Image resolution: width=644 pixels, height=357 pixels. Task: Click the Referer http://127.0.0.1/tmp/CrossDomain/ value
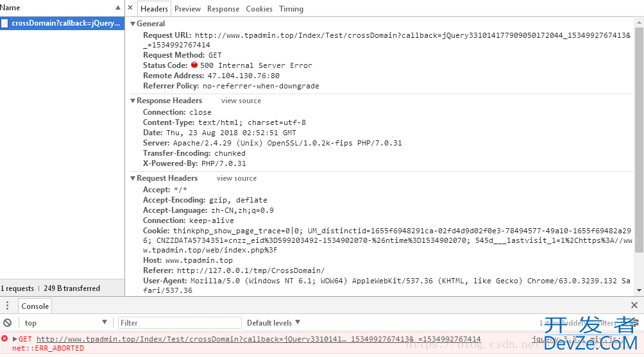coord(251,270)
